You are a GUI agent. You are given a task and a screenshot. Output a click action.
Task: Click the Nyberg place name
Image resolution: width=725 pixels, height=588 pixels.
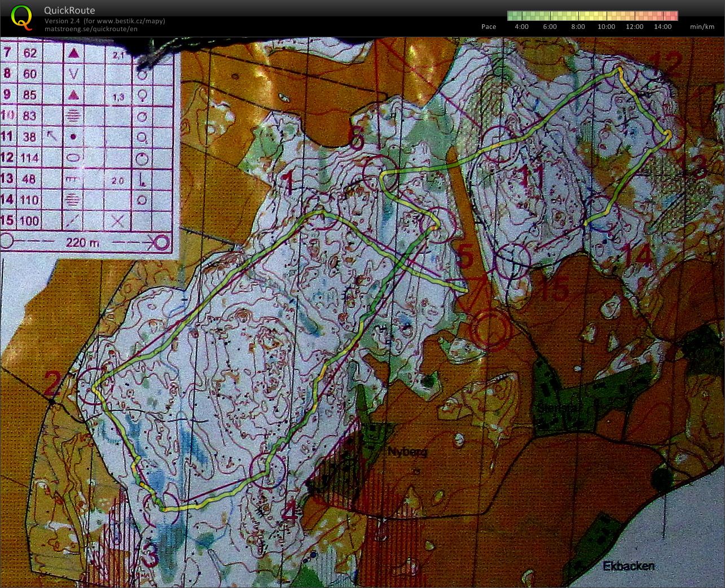point(408,451)
